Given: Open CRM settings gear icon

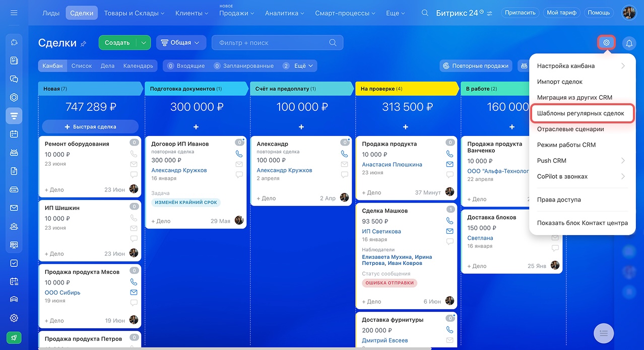Looking at the screenshot, I should click(606, 43).
